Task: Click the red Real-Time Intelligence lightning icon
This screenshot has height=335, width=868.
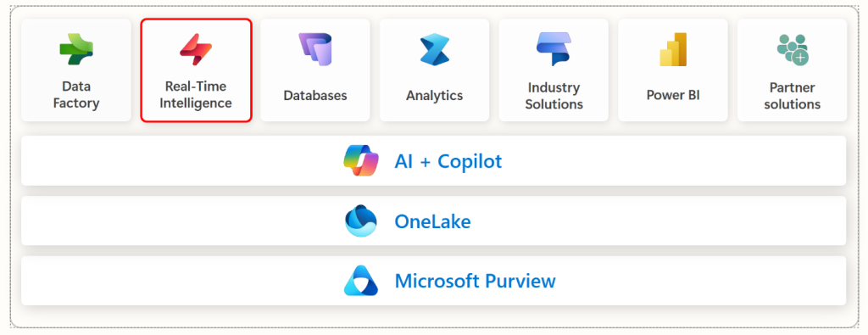Action: coord(196,49)
